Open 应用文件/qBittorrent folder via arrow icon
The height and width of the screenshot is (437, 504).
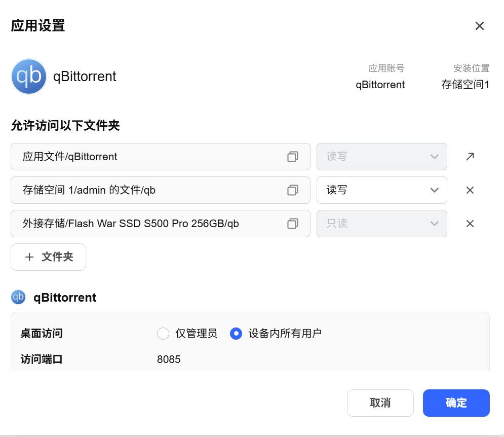470,157
